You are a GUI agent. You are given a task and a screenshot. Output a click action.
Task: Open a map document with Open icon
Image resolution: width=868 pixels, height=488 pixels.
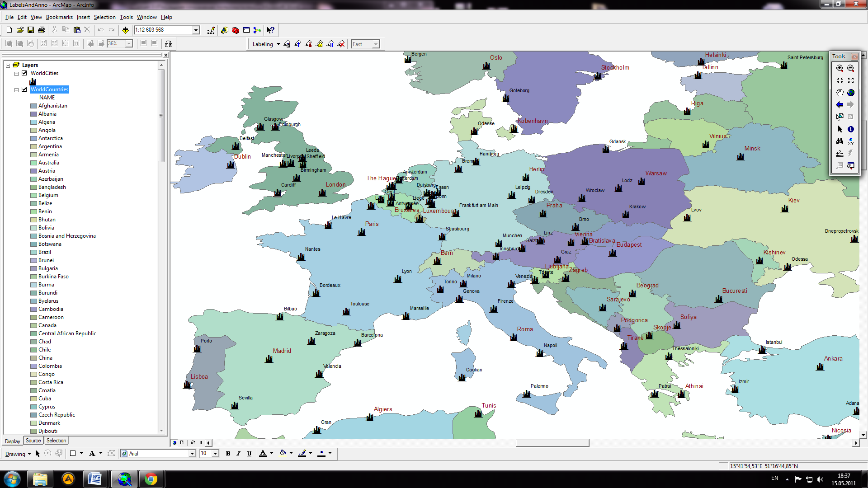pos(20,30)
